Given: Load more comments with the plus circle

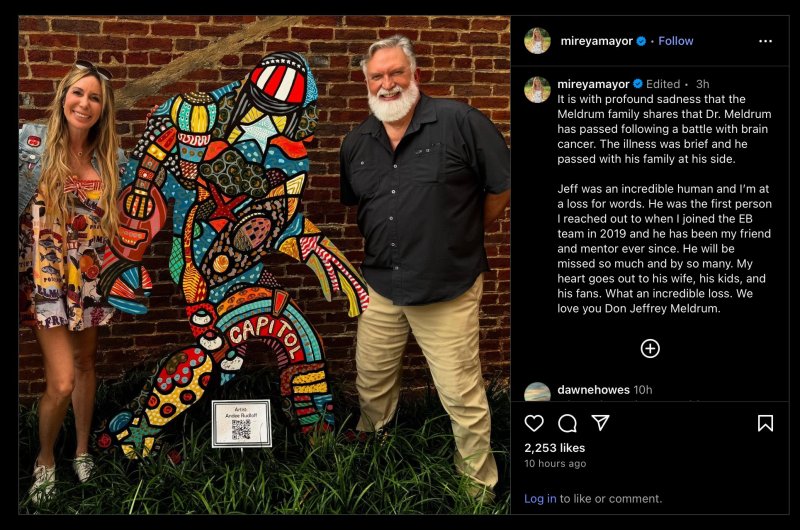Looking at the screenshot, I should click(x=650, y=349).
